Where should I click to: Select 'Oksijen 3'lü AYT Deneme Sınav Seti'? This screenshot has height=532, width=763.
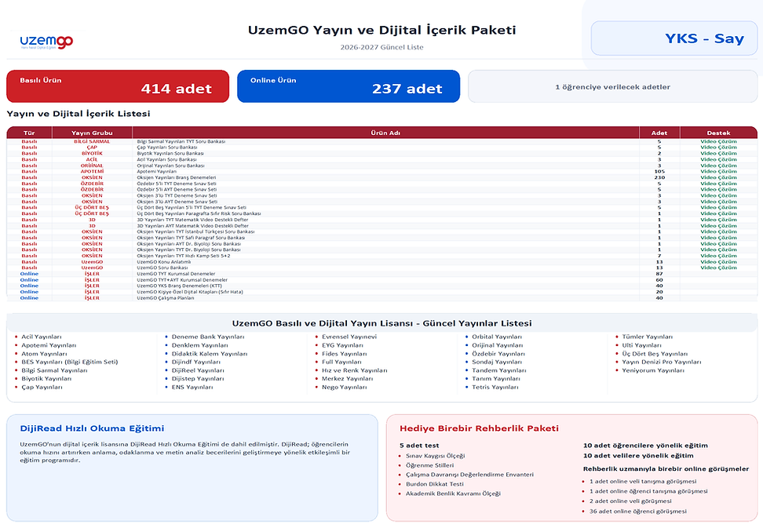pos(382,202)
